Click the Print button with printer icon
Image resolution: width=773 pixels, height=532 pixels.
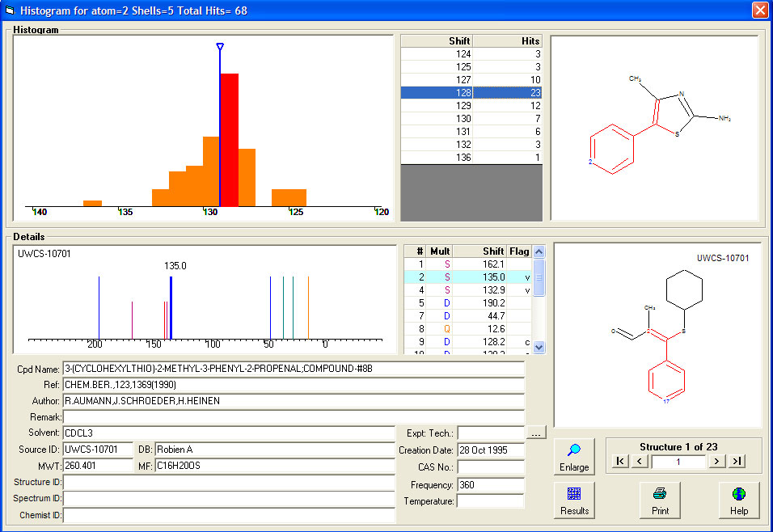click(660, 500)
